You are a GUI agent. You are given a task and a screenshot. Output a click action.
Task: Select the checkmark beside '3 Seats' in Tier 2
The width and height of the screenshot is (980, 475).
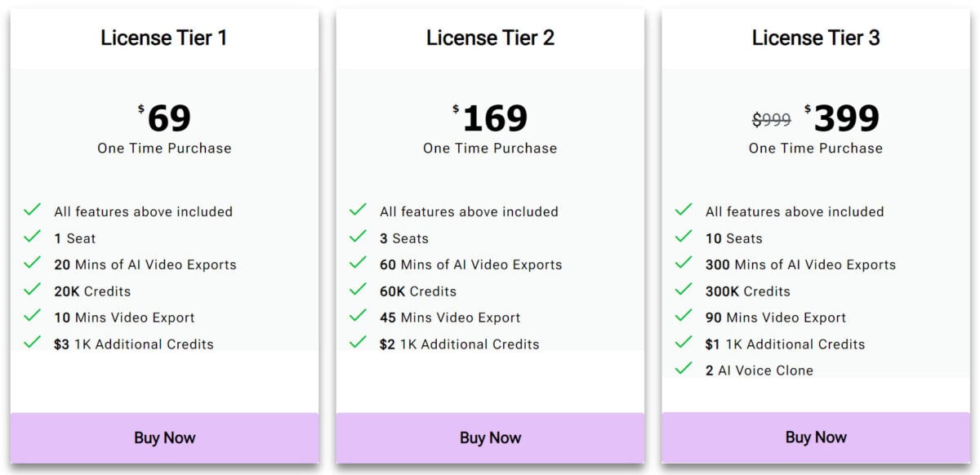coord(358,237)
